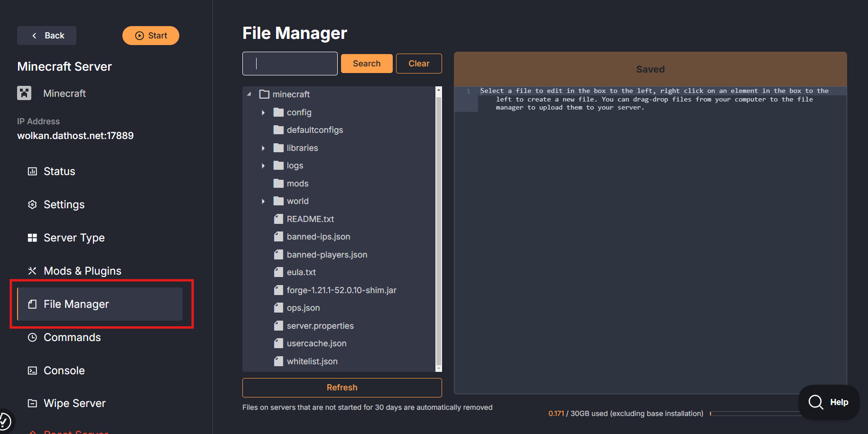
Task: Click in the file search input field
Action: click(290, 64)
